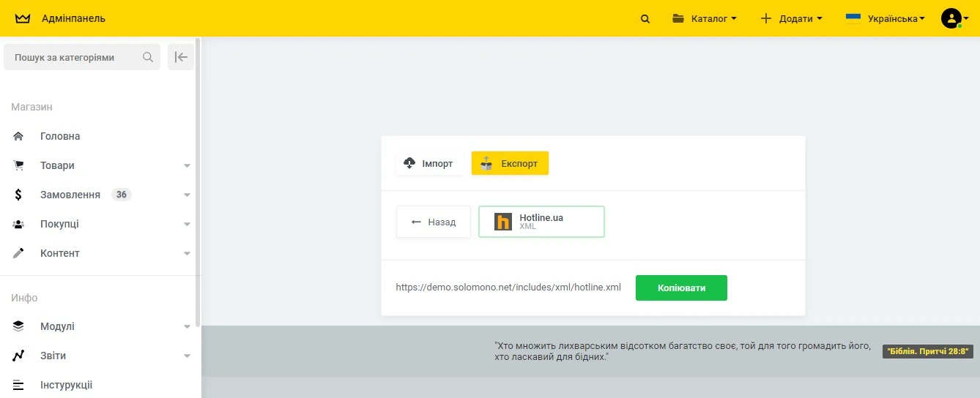Expand the Контент submenu arrow
This screenshot has height=398, width=980.
click(187, 254)
